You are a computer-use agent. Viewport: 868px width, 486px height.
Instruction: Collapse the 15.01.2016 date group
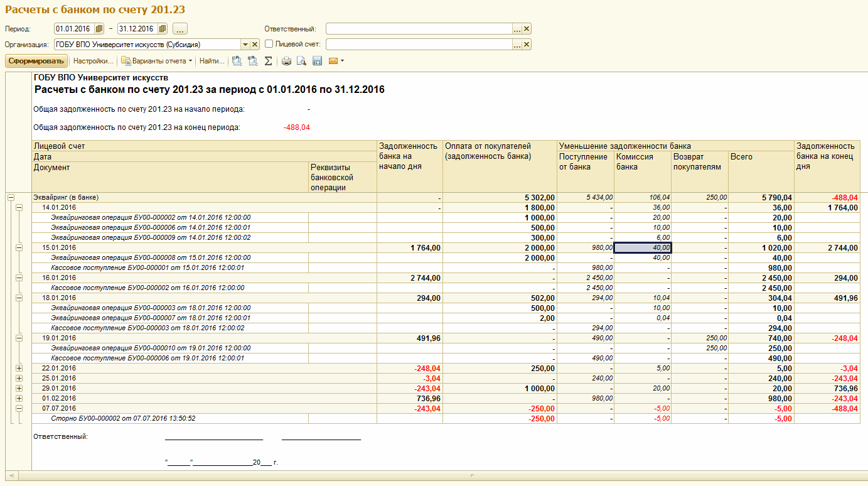click(18, 247)
